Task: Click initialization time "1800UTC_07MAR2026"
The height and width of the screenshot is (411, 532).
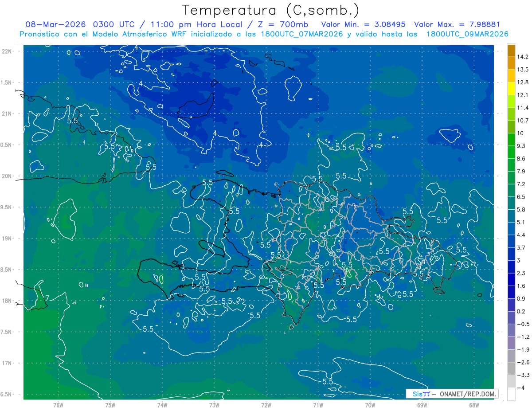Action: pos(303,34)
